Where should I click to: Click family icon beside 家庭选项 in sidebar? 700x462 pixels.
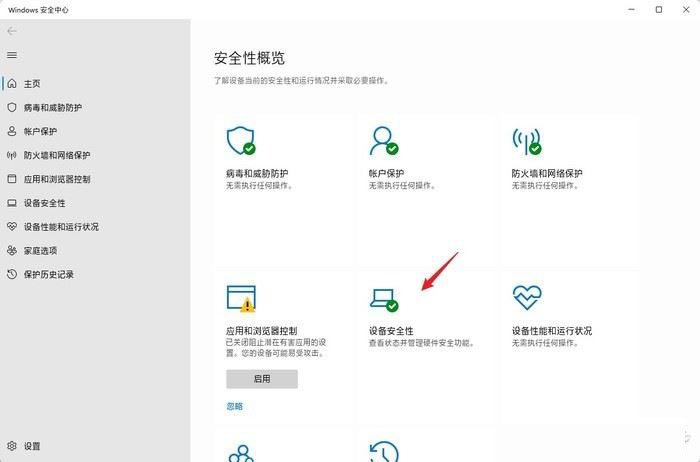tap(12, 250)
